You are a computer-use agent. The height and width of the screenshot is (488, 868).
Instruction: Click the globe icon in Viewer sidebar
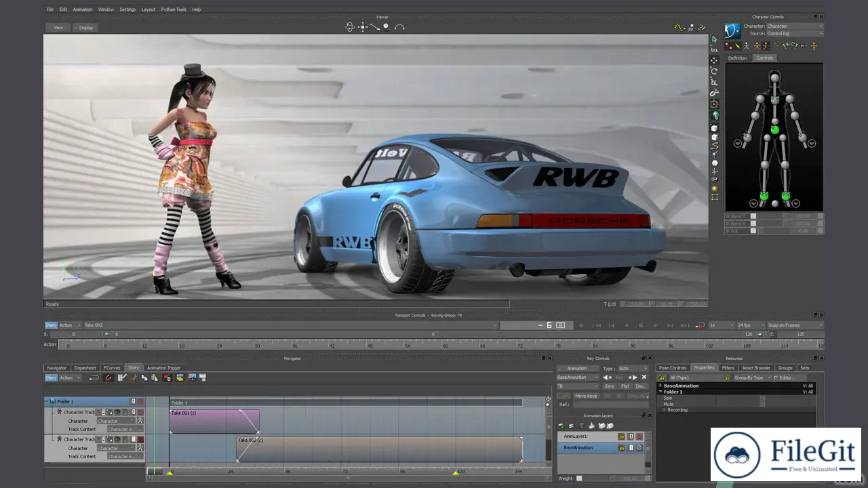point(715,116)
